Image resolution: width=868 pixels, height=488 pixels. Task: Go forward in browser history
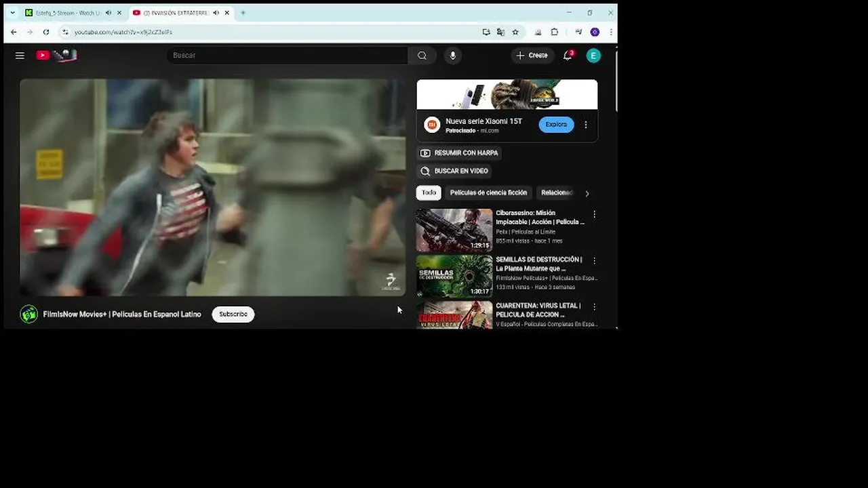(x=30, y=32)
